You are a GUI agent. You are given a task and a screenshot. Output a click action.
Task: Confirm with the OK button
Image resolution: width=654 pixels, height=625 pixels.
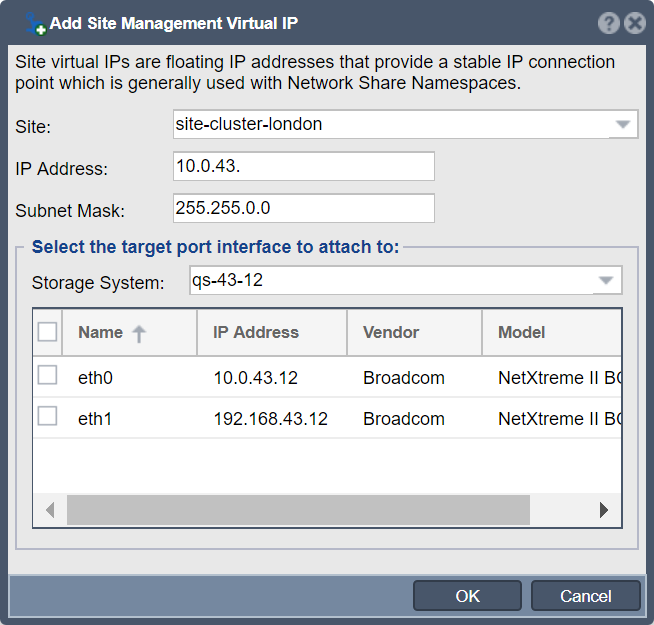(x=467, y=596)
